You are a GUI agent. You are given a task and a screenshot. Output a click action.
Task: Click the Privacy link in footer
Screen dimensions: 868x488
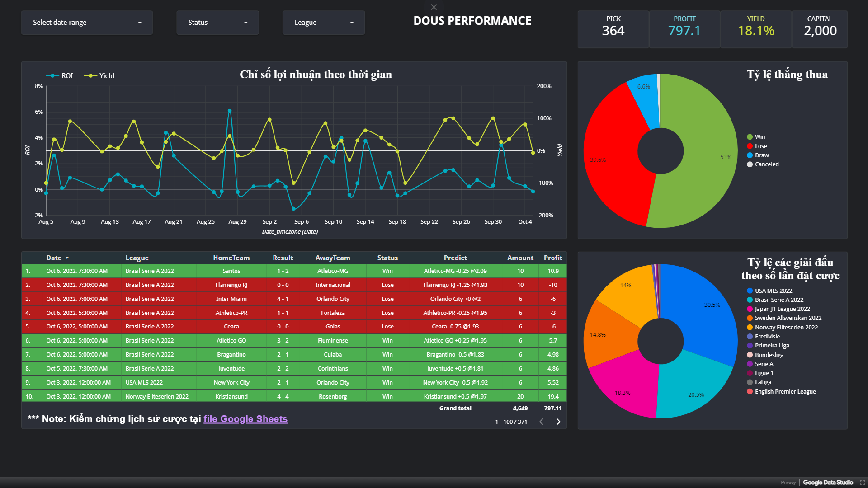pyautogui.click(x=788, y=483)
